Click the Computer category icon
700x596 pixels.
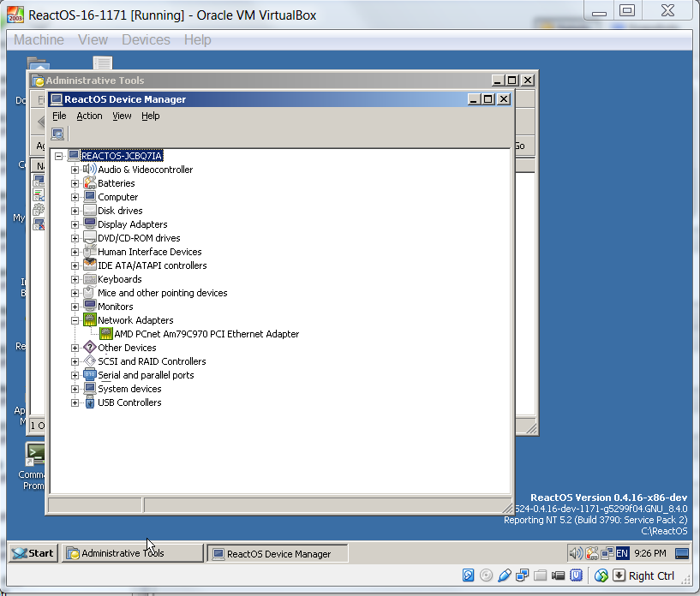point(90,197)
